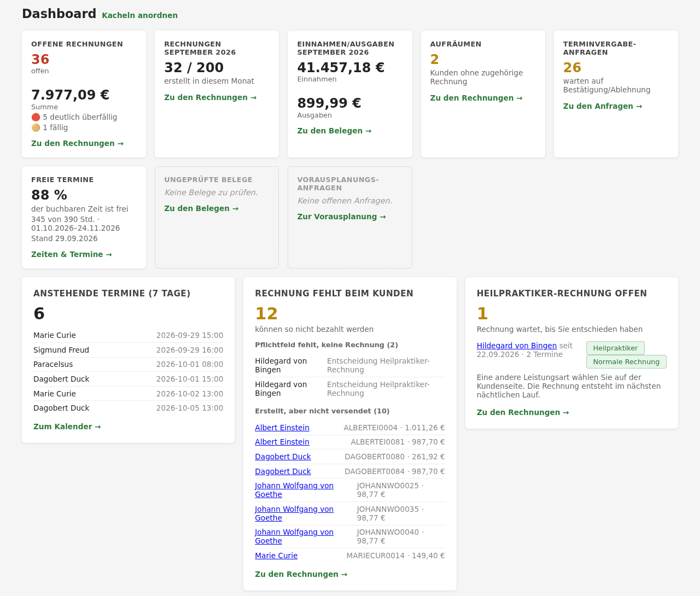
Task: Open 'Zu den Anfragen' link
Action: coord(603,106)
